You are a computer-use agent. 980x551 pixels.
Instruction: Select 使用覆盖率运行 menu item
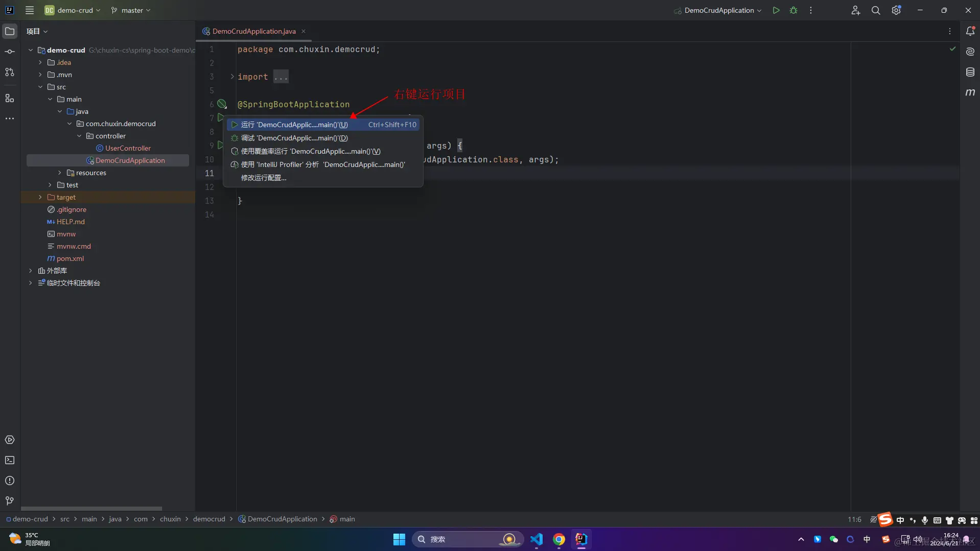coord(323,151)
